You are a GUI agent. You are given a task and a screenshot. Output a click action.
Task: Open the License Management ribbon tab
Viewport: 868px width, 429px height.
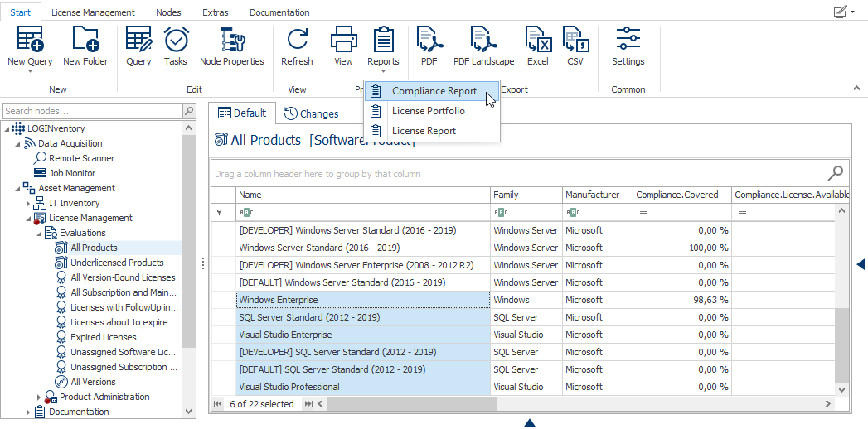pos(93,12)
